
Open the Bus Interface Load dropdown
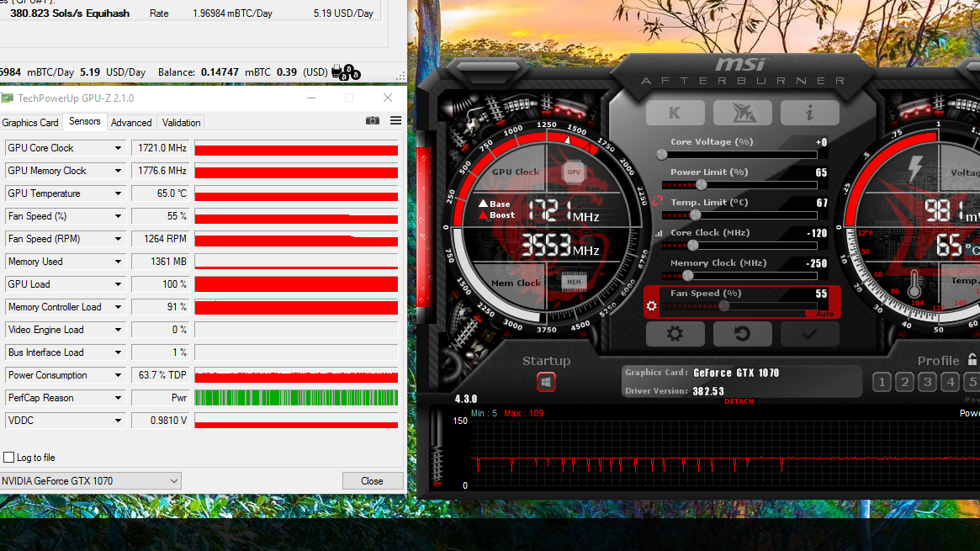[118, 352]
